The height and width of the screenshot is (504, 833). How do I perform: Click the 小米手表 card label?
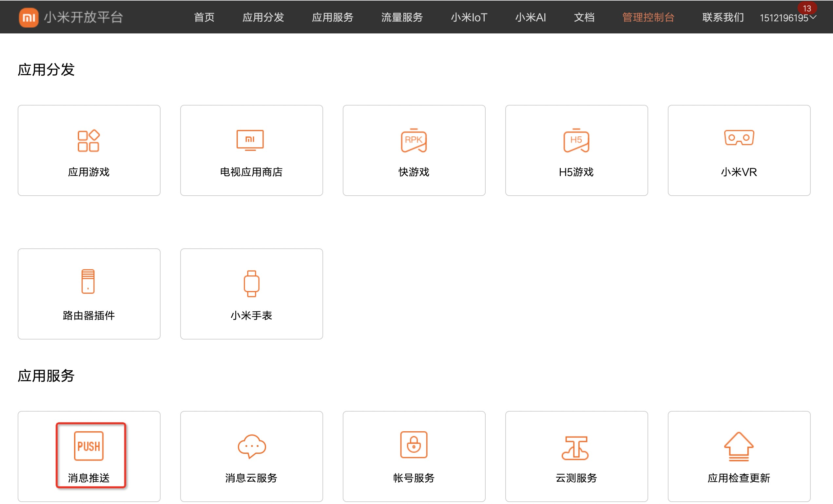tap(251, 315)
